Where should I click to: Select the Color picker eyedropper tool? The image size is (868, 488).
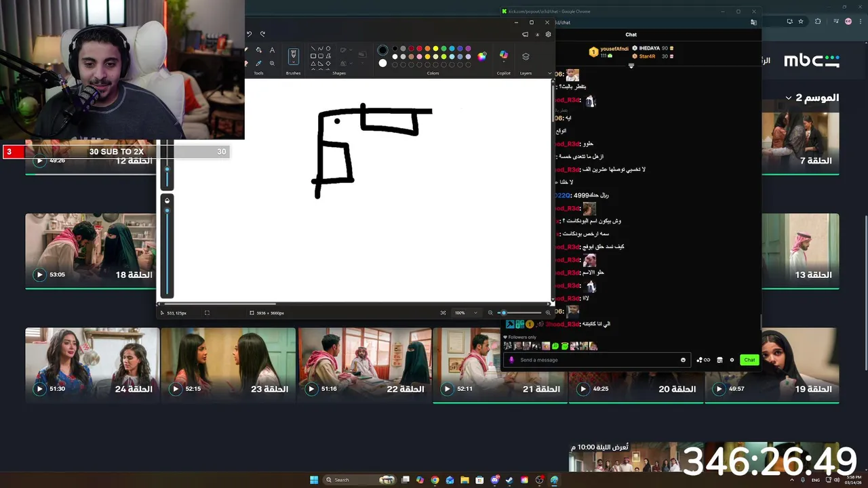258,64
